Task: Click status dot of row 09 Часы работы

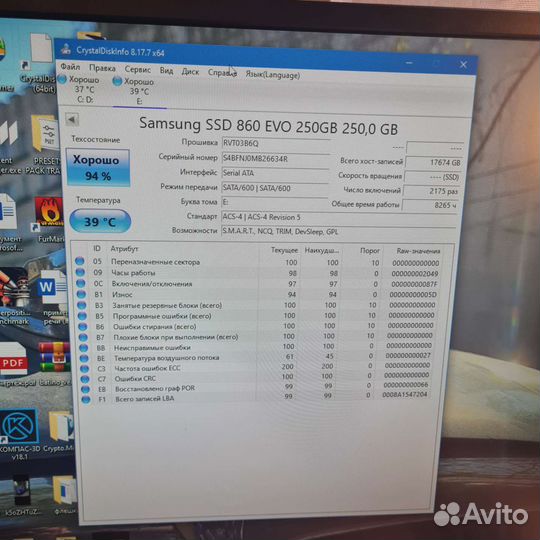Action: pyautogui.click(x=80, y=272)
